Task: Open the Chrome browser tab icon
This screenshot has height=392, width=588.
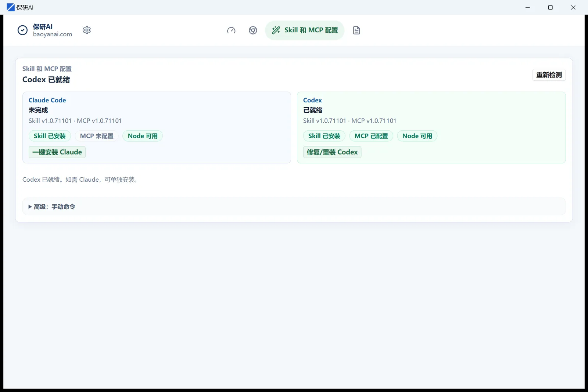Action: [253, 30]
